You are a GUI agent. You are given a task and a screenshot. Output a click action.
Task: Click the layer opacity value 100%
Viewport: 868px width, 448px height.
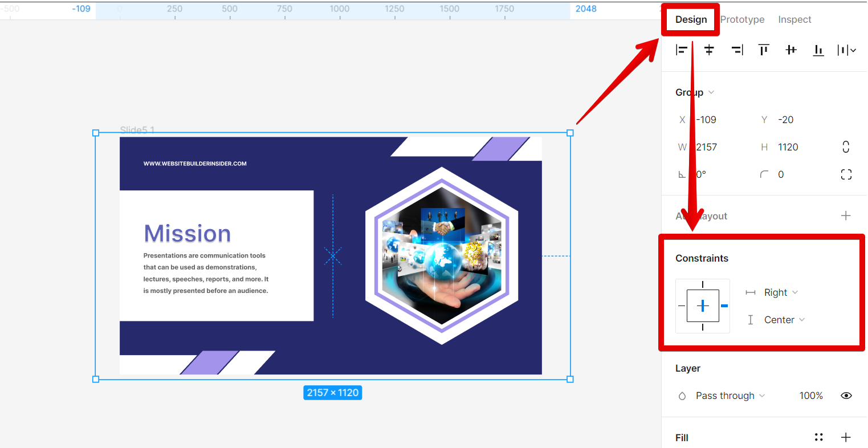tap(811, 396)
